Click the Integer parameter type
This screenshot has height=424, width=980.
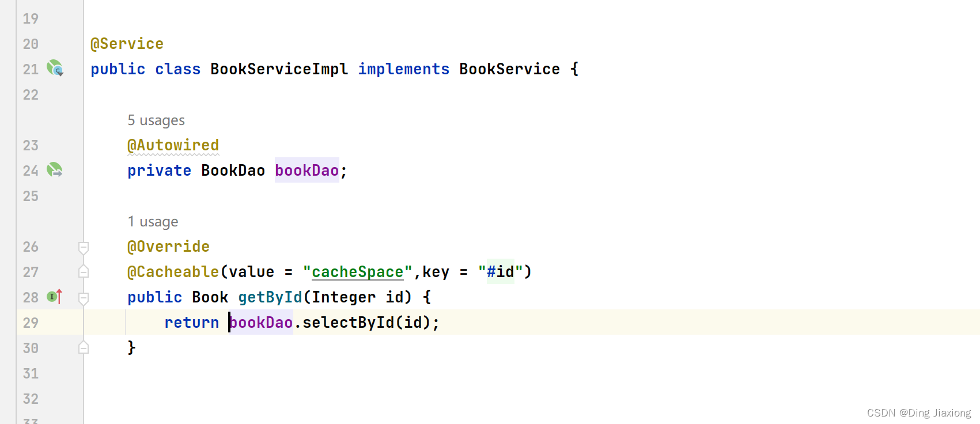[344, 297]
